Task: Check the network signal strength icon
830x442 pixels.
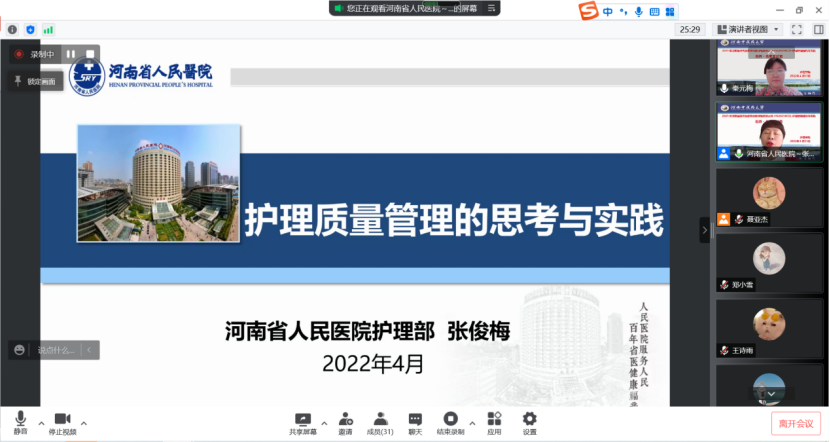Action: (x=48, y=30)
